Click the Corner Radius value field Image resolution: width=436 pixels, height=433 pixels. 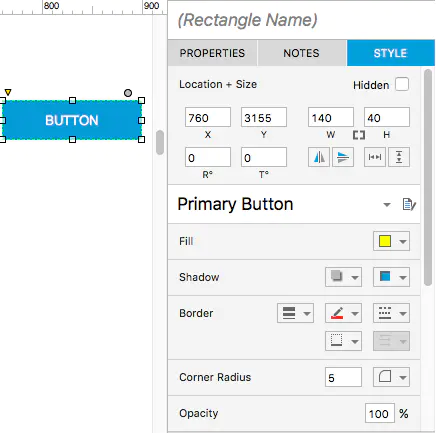click(x=343, y=377)
